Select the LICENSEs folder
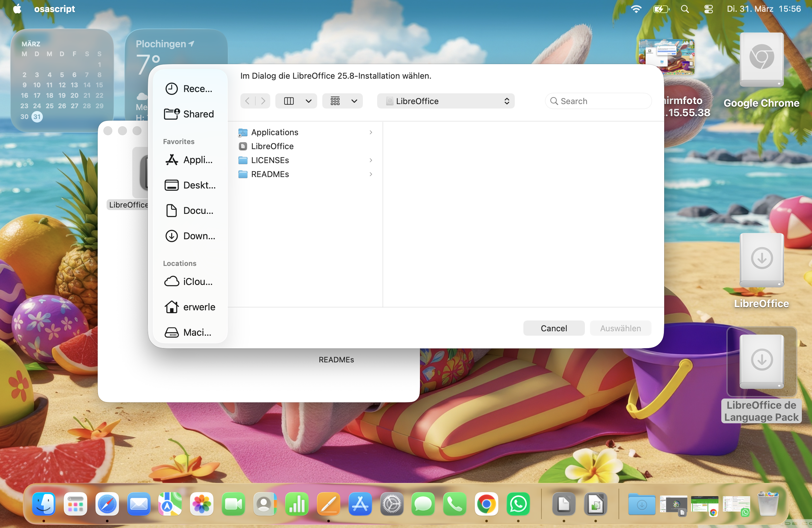The width and height of the screenshot is (812, 528). pyautogui.click(x=270, y=160)
